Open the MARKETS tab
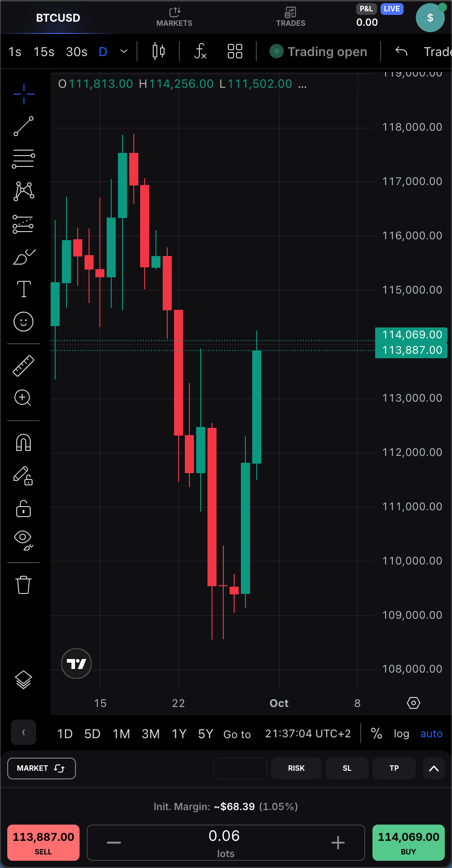The height and width of the screenshot is (868, 452). click(x=174, y=17)
